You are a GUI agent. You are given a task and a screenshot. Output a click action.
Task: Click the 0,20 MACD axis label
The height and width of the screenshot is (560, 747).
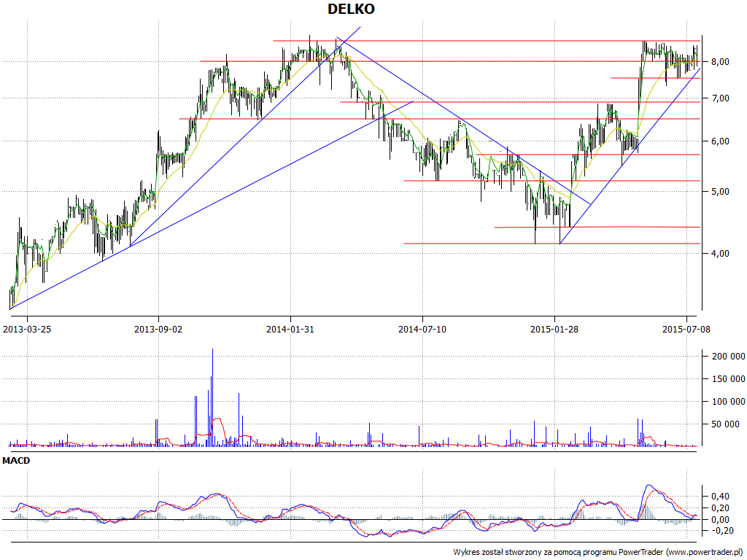click(x=720, y=508)
